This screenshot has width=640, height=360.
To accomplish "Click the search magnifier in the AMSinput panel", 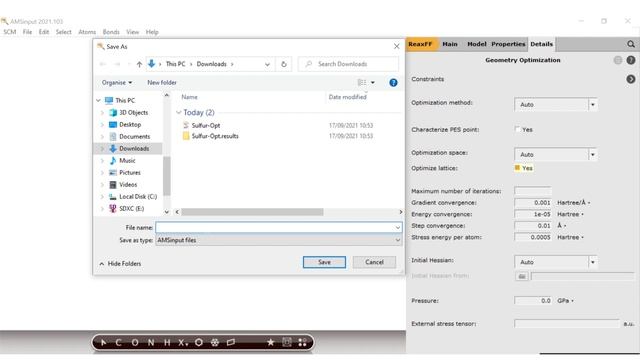I will (631, 44).
